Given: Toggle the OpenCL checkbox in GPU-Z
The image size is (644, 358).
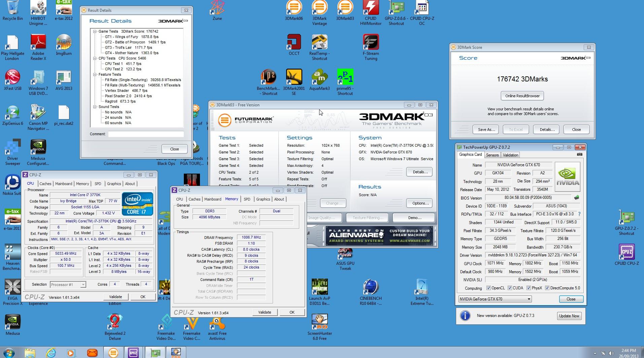Looking at the screenshot, I should [488, 288].
